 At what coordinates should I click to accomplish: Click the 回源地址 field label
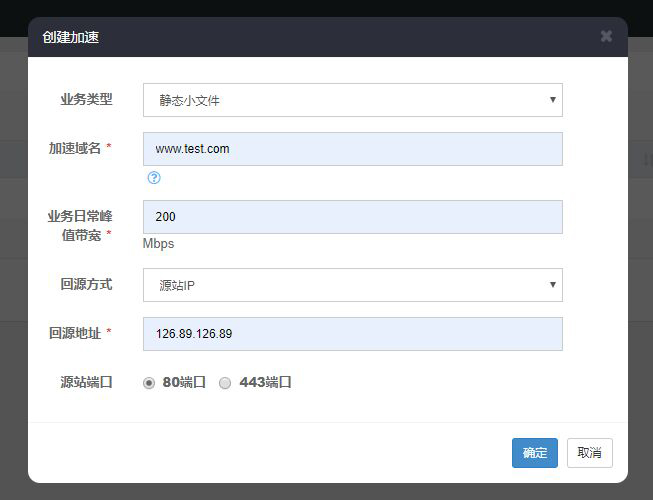76,333
